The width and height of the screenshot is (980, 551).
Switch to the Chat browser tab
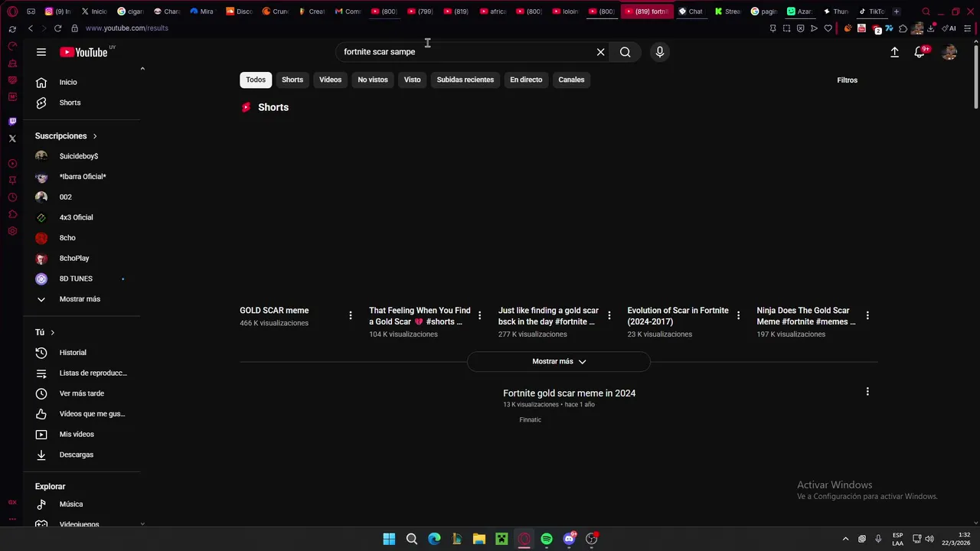point(691,11)
